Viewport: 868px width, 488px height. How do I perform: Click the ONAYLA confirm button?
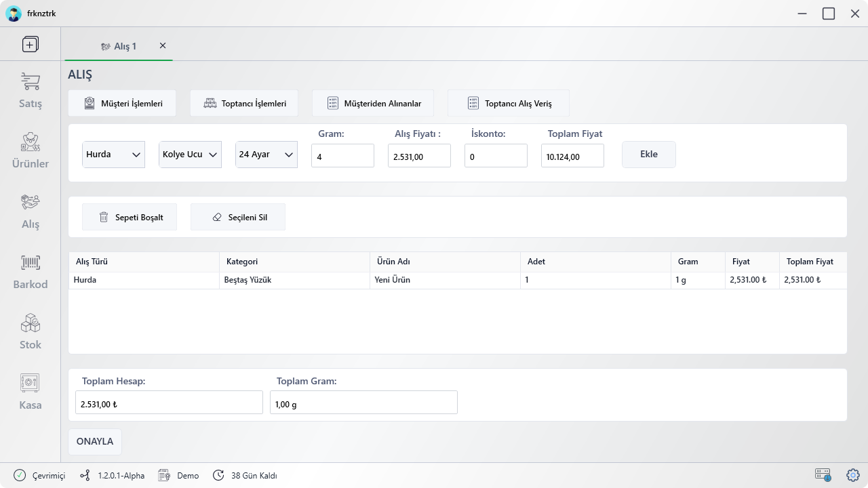[95, 442]
